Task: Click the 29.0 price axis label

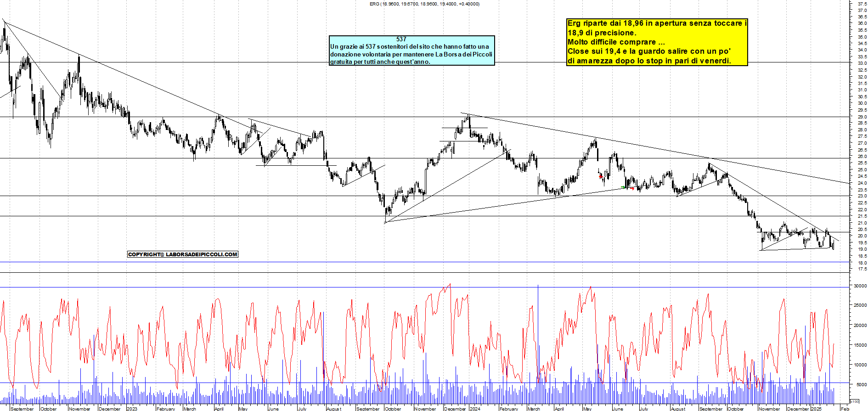Action: tap(862, 117)
